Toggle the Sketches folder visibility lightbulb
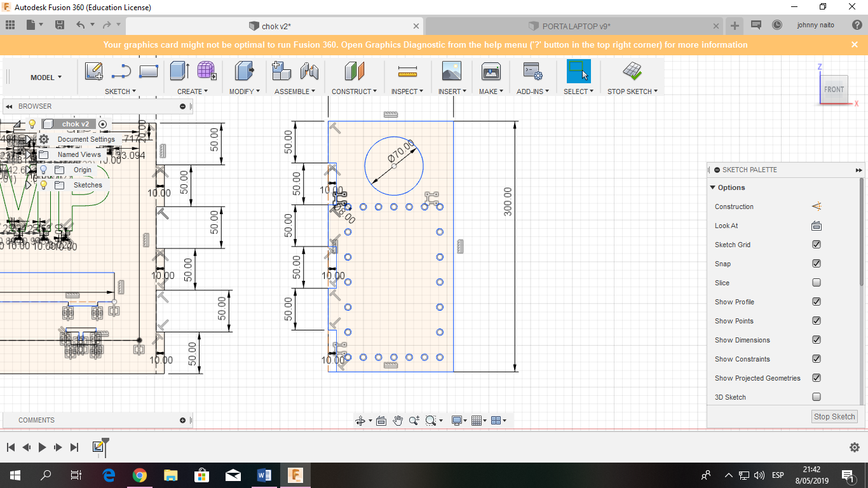Viewport: 868px width, 488px height. pyautogui.click(x=43, y=185)
